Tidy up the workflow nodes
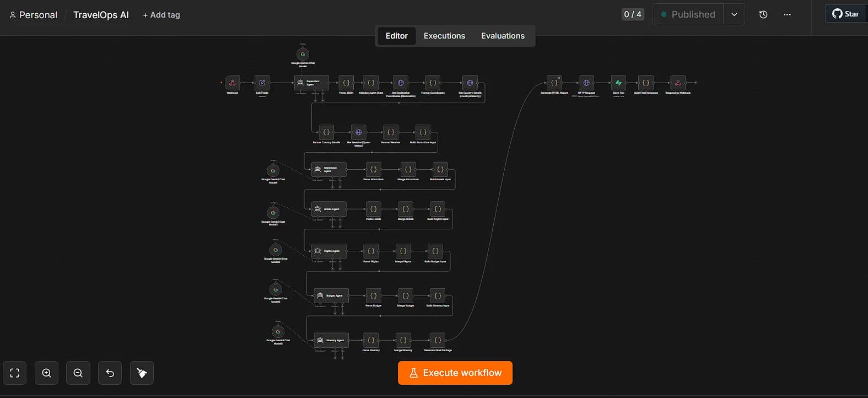Viewport: 868px width, 398px height. (142, 373)
